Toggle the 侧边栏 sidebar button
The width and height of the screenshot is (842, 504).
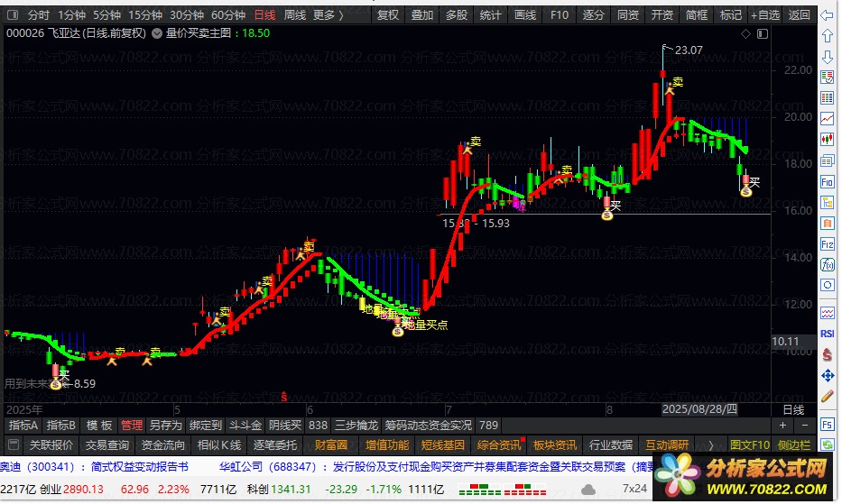click(x=793, y=445)
